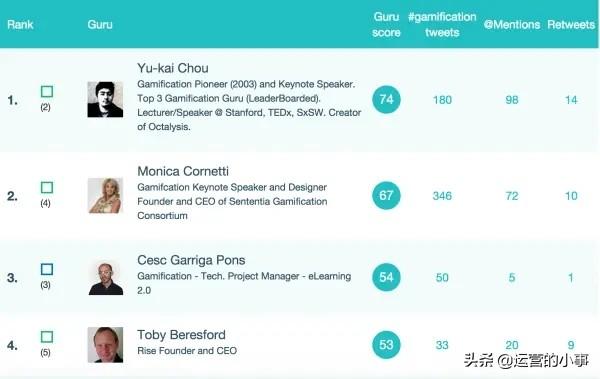The image size is (600, 379).
Task: Open the Monica Cornetti name link
Action: [183, 171]
